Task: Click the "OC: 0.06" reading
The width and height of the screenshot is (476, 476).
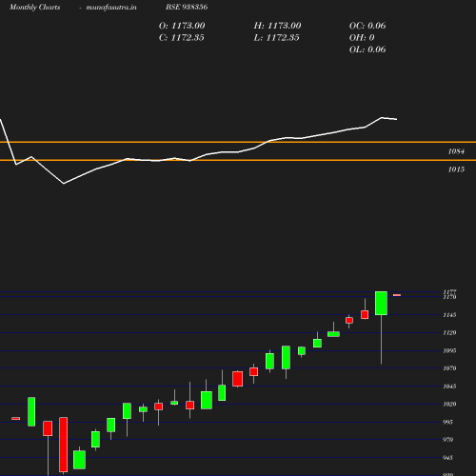Action: (x=367, y=26)
